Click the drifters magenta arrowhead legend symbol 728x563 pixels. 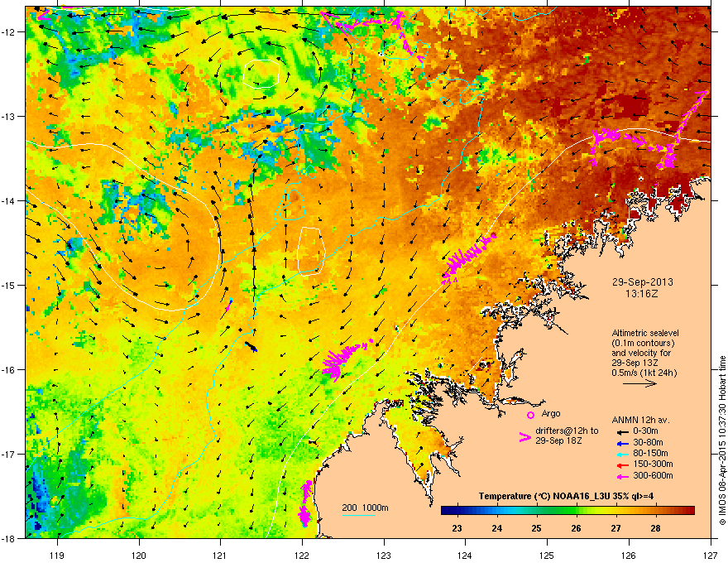coord(524,437)
